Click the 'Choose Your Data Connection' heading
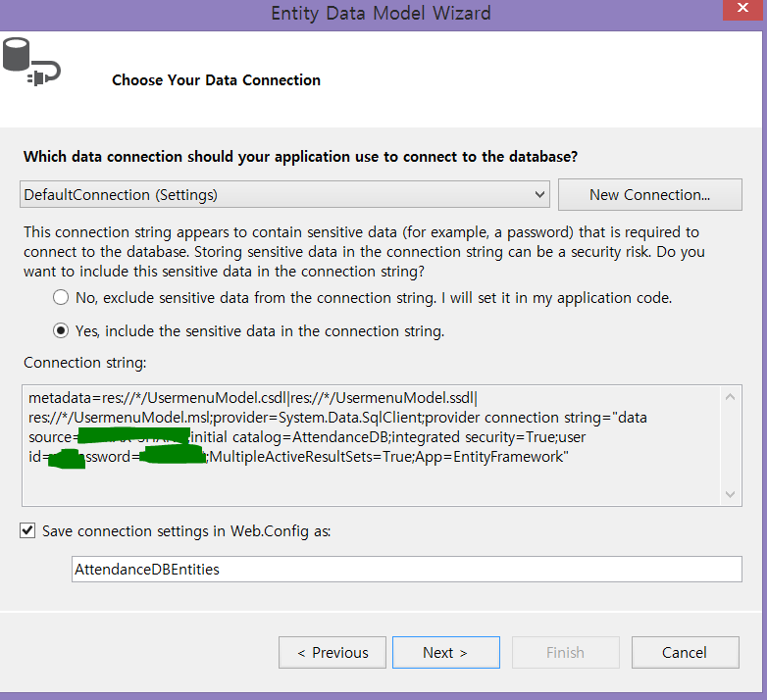 click(216, 80)
